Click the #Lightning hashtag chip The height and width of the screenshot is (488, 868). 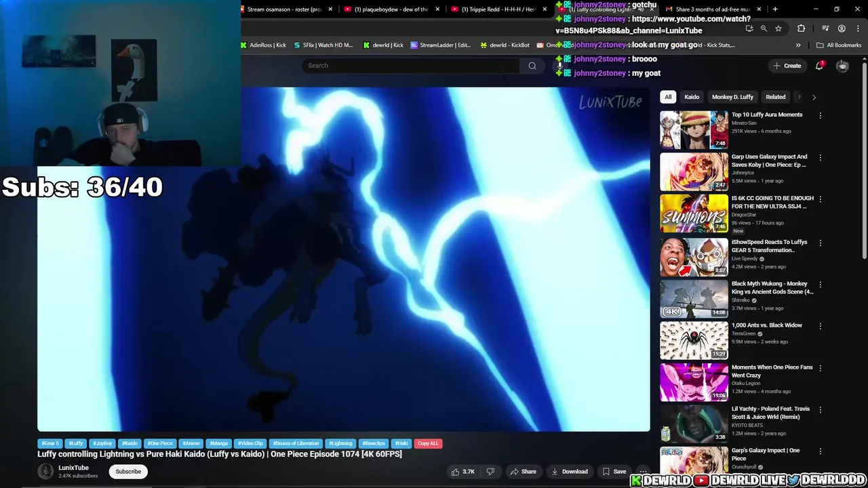(340, 443)
